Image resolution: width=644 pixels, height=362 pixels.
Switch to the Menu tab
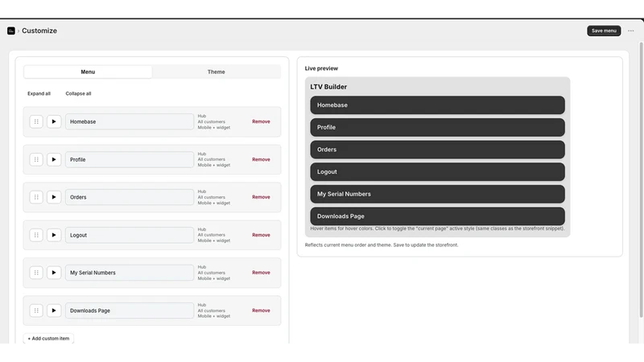[x=88, y=72]
